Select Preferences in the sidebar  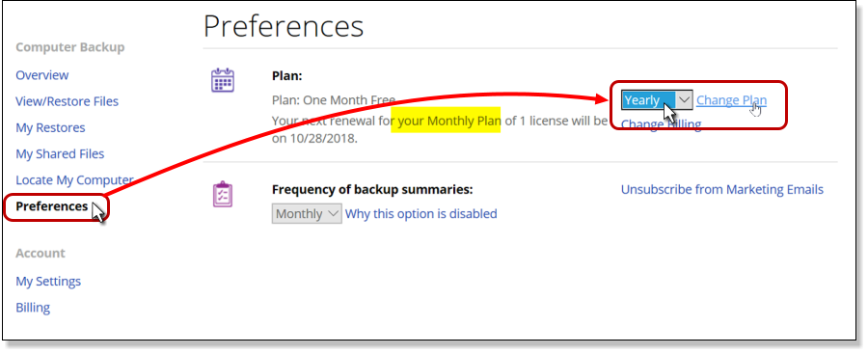click(51, 206)
